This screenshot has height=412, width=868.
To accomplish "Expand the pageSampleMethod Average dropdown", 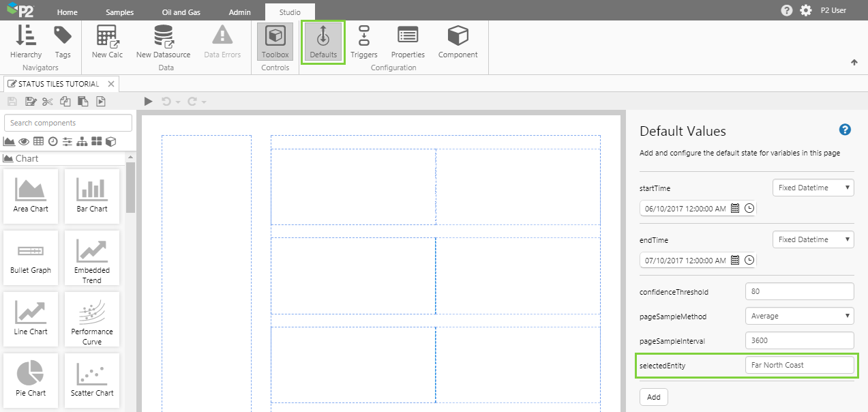I will click(x=799, y=316).
